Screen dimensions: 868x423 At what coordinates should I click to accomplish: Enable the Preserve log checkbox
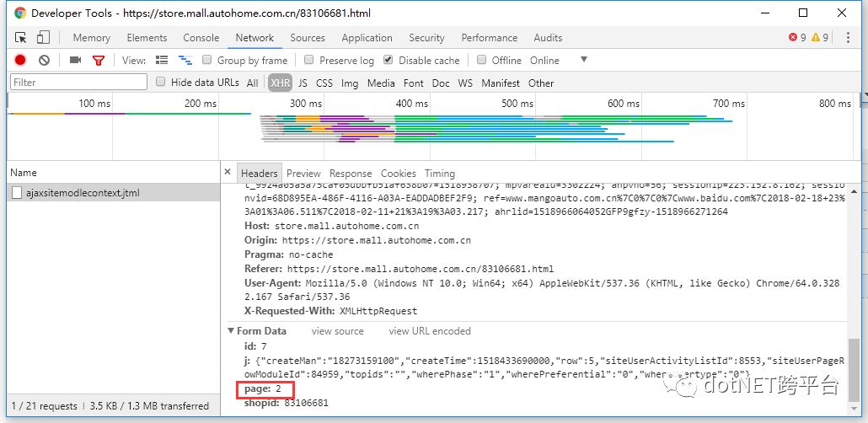(x=309, y=59)
